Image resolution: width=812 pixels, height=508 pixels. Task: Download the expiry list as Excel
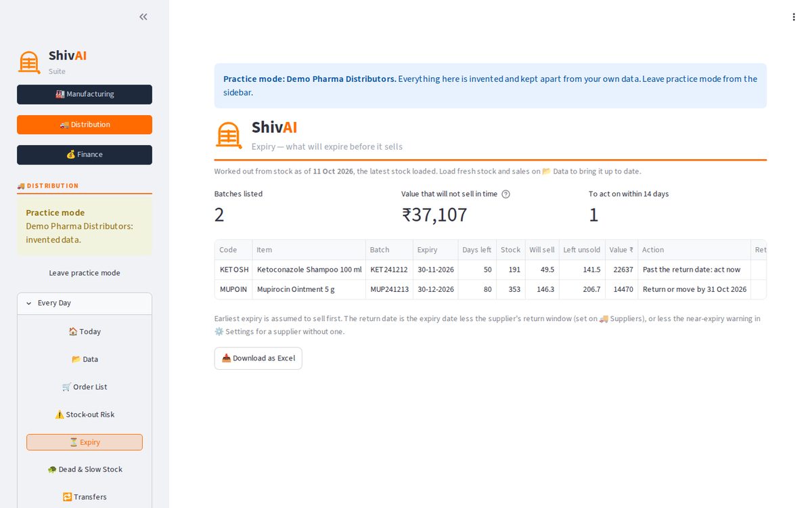[258, 358]
